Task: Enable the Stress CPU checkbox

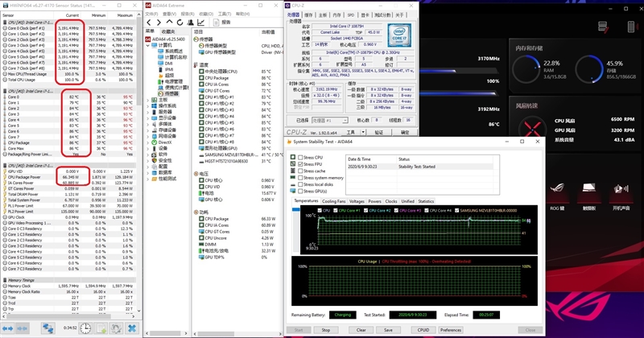Action: (299, 157)
